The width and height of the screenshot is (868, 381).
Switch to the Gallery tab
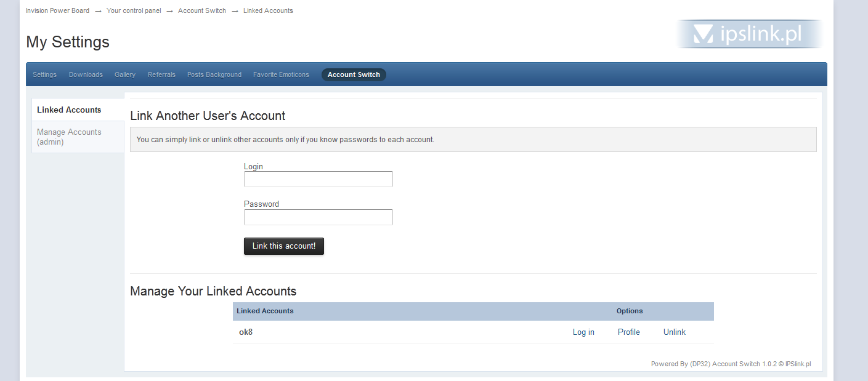point(124,74)
